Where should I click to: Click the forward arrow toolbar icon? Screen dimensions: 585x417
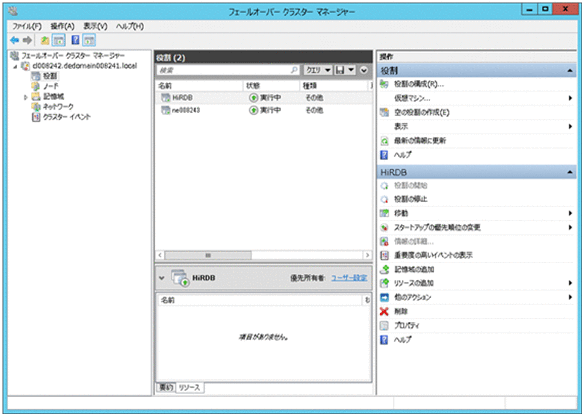(27, 40)
